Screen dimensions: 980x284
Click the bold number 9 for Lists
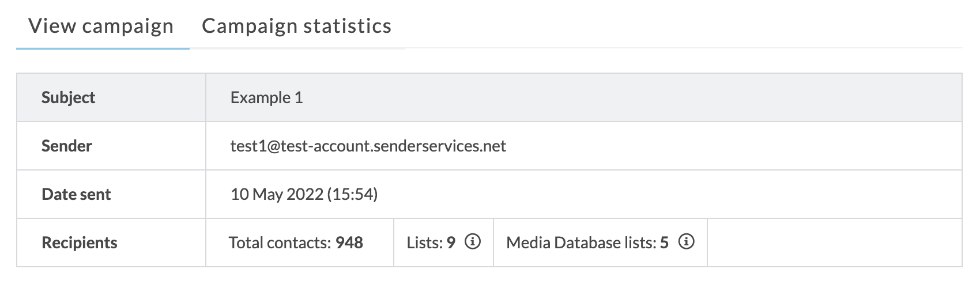point(451,243)
